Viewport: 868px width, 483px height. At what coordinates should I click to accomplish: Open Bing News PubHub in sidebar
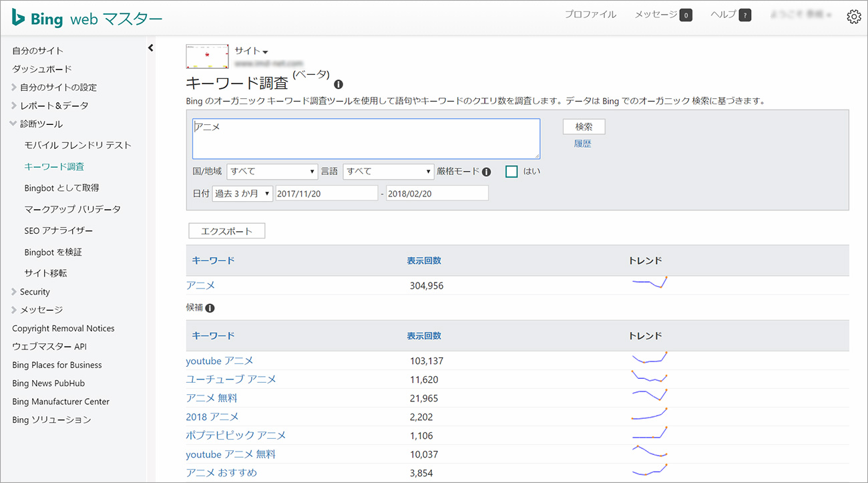click(49, 383)
